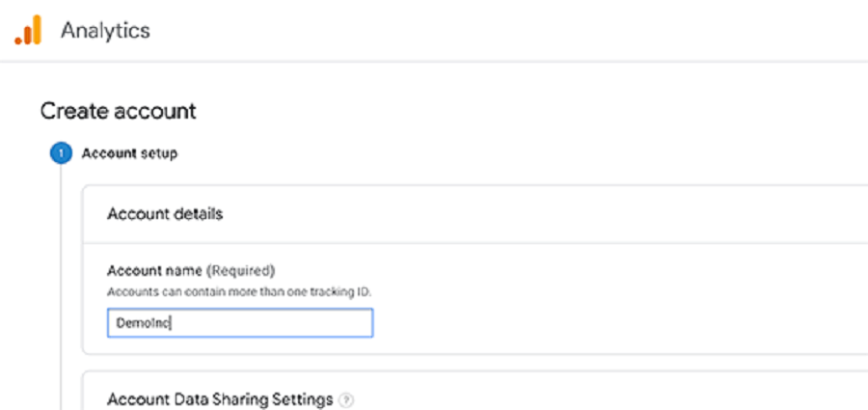Click the Account Data Sharing Settings heading

pos(220,399)
